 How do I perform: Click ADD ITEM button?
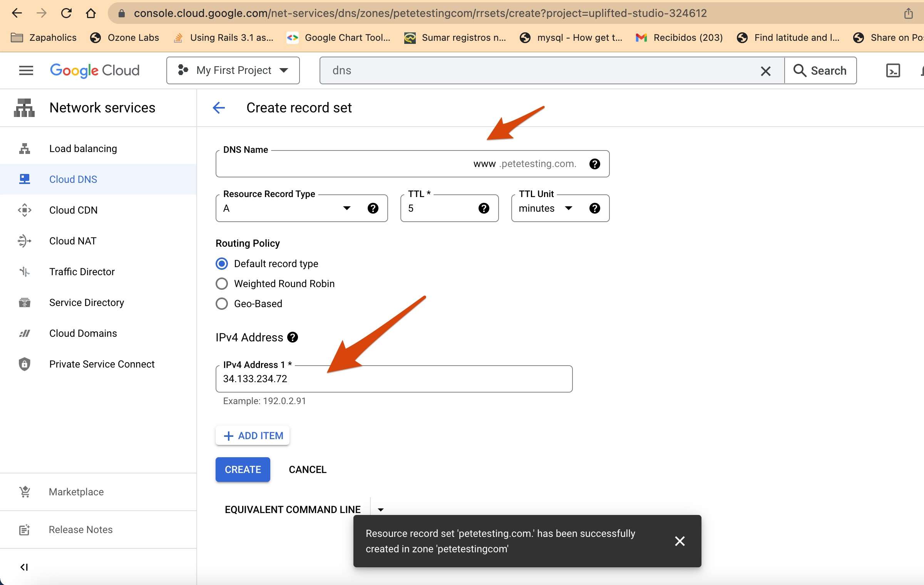(253, 436)
